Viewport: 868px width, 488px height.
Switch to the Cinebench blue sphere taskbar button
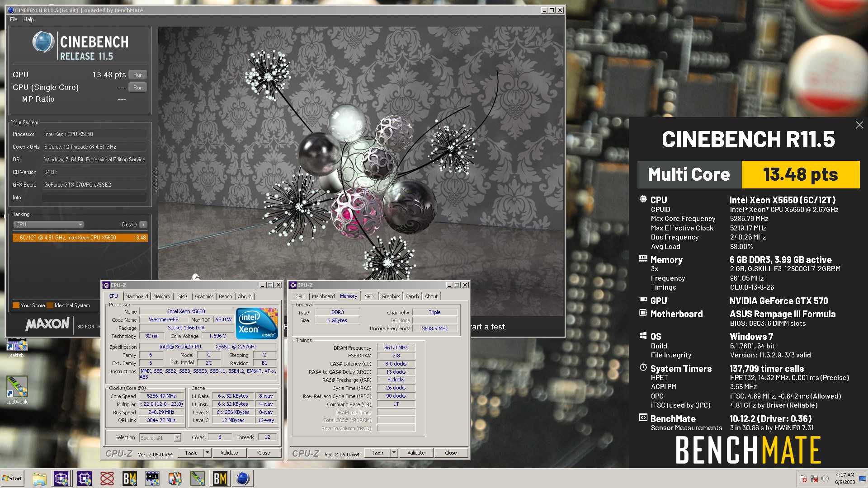[243, 479]
